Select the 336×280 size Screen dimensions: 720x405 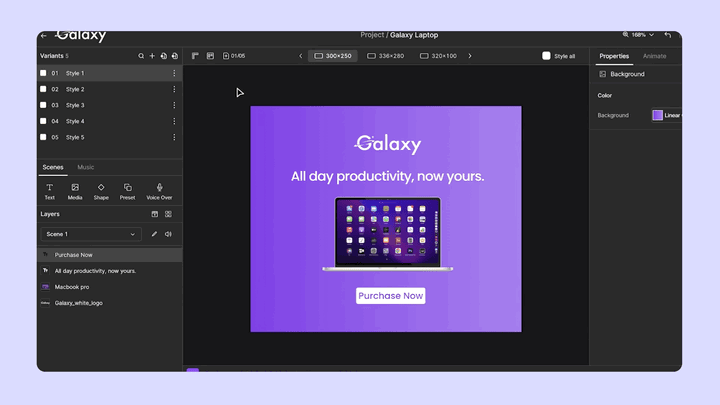(x=385, y=56)
